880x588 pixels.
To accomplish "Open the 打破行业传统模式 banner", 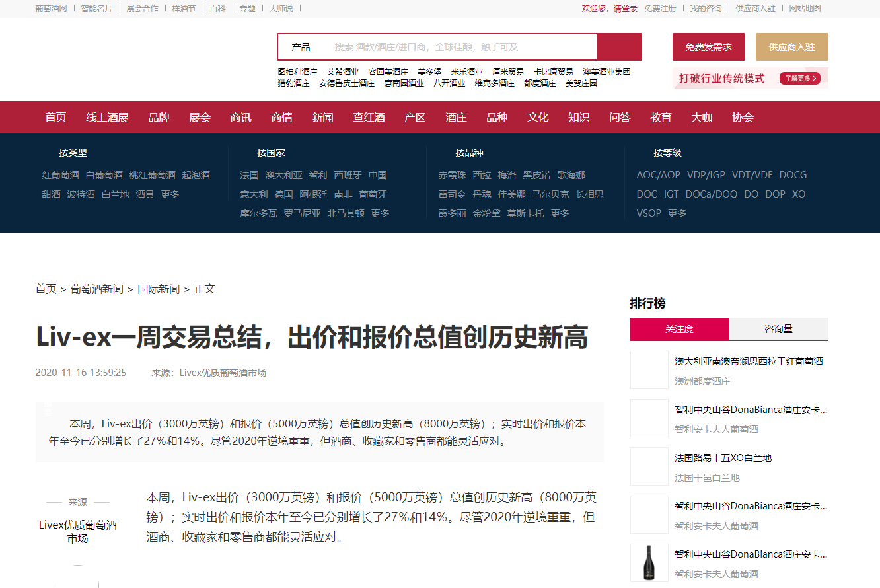I will point(750,78).
